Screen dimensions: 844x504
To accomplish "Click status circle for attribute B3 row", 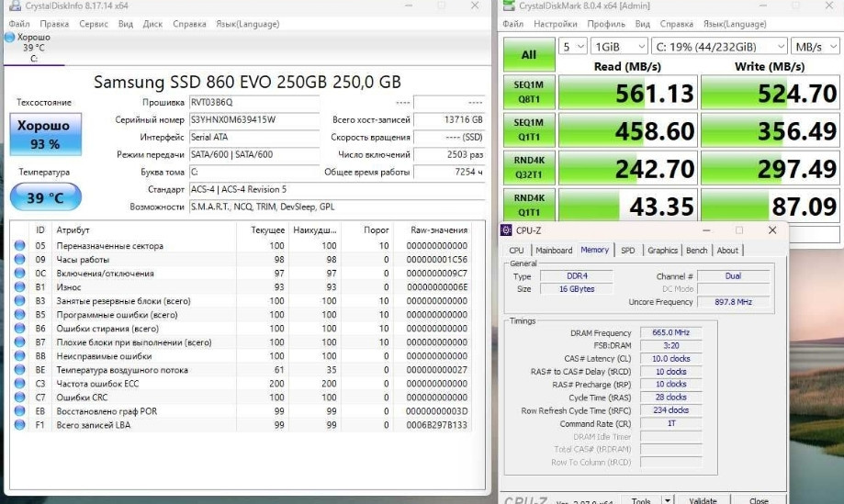I will (x=20, y=301).
